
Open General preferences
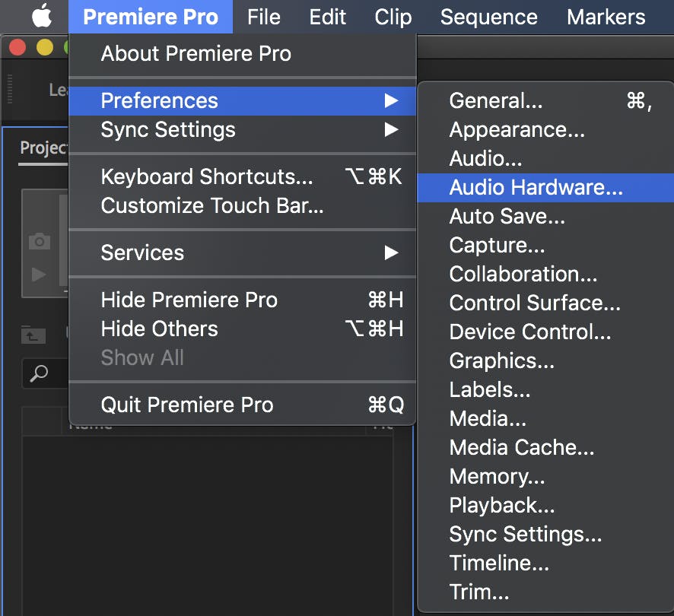pos(494,100)
